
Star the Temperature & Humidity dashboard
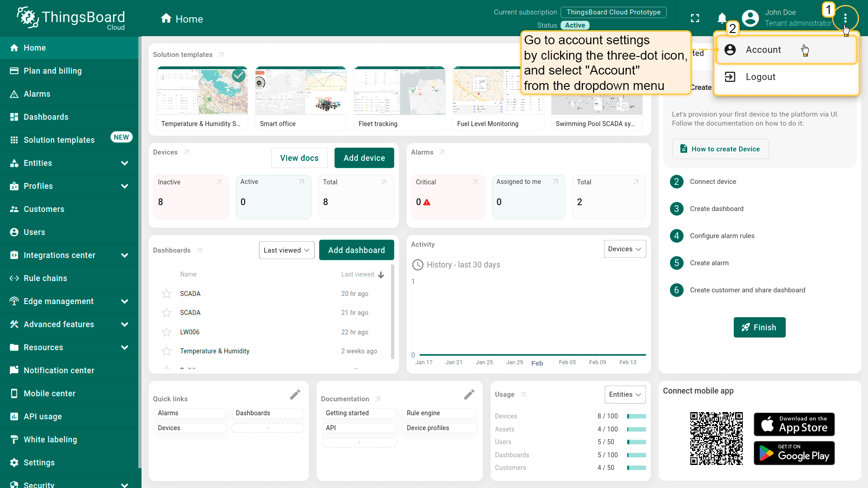(166, 351)
